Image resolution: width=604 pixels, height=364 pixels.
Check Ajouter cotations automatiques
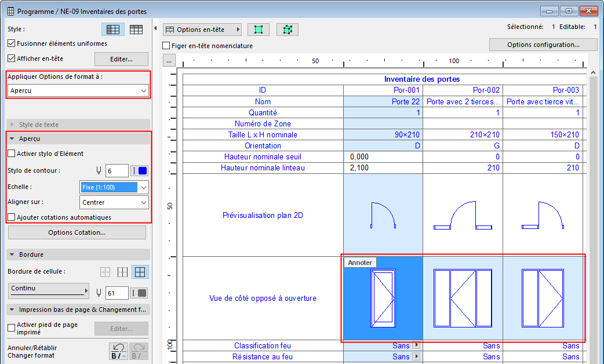tap(12, 217)
